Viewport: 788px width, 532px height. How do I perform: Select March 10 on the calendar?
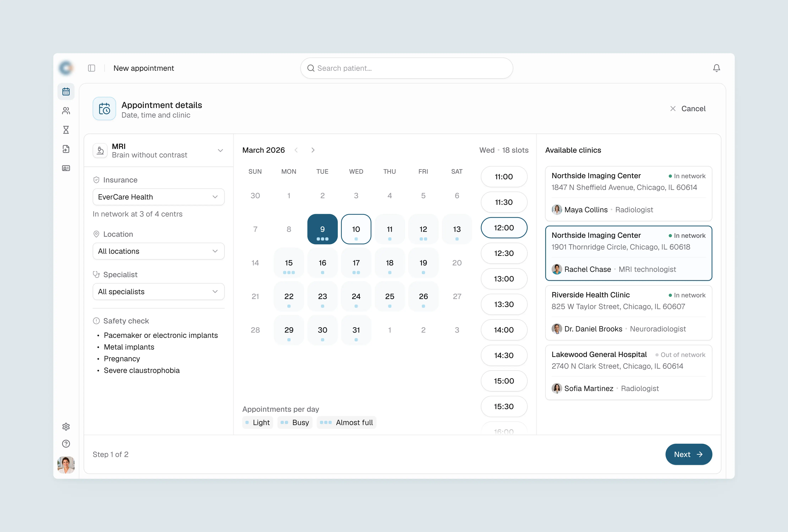click(356, 229)
